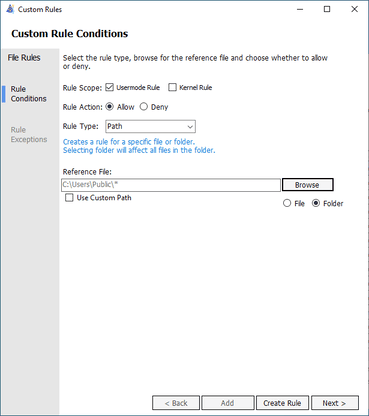Open the Rule Type dropdown
This screenshot has height=416, width=369.
tap(150, 126)
